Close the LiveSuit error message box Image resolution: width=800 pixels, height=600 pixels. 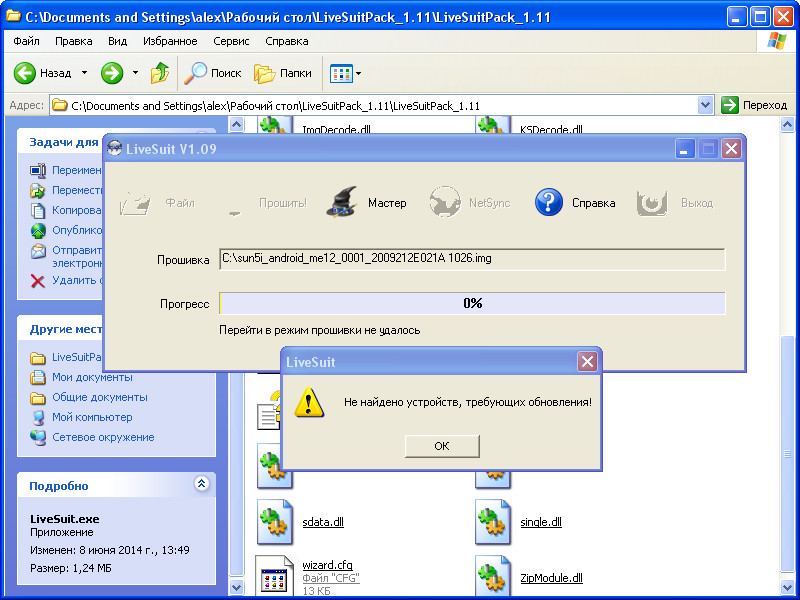coord(588,361)
